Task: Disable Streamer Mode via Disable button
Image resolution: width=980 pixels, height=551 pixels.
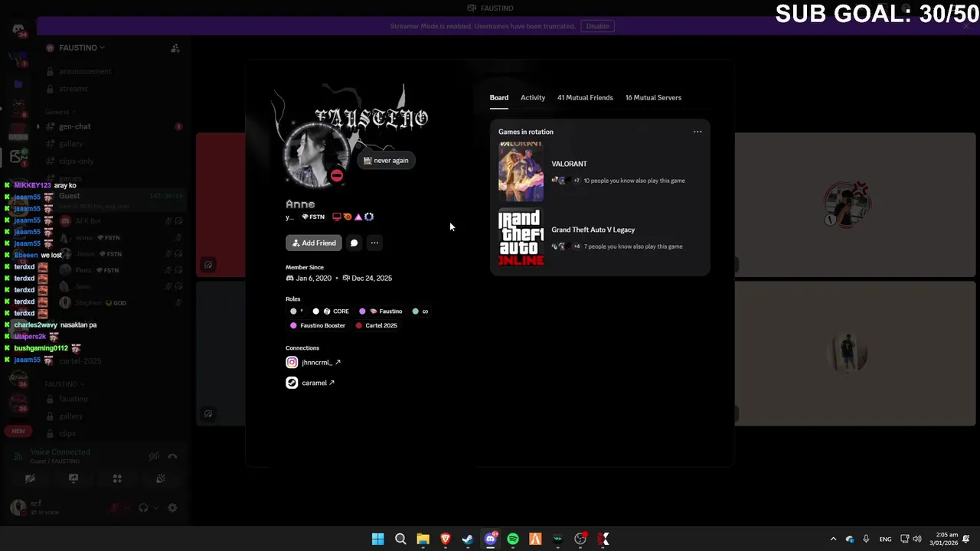Action: click(x=597, y=26)
